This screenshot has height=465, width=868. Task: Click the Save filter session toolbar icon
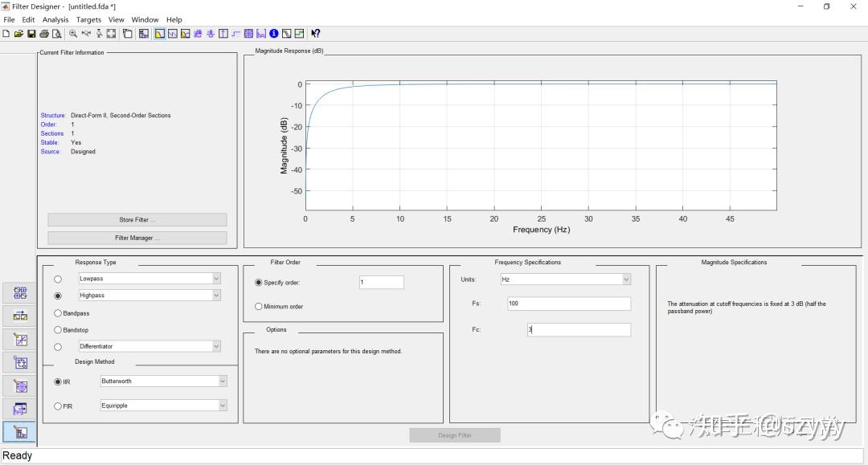31,34
